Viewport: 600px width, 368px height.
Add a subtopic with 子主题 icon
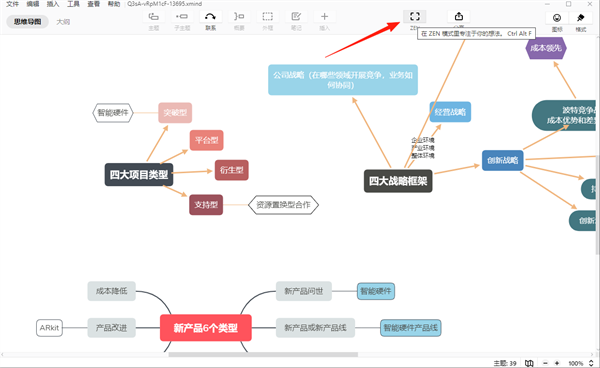click(182, 16)
